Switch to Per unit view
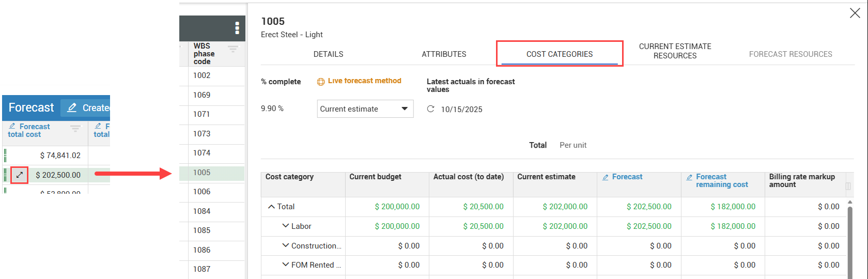The width and height of the screenshot is (868, 279). 573,145
